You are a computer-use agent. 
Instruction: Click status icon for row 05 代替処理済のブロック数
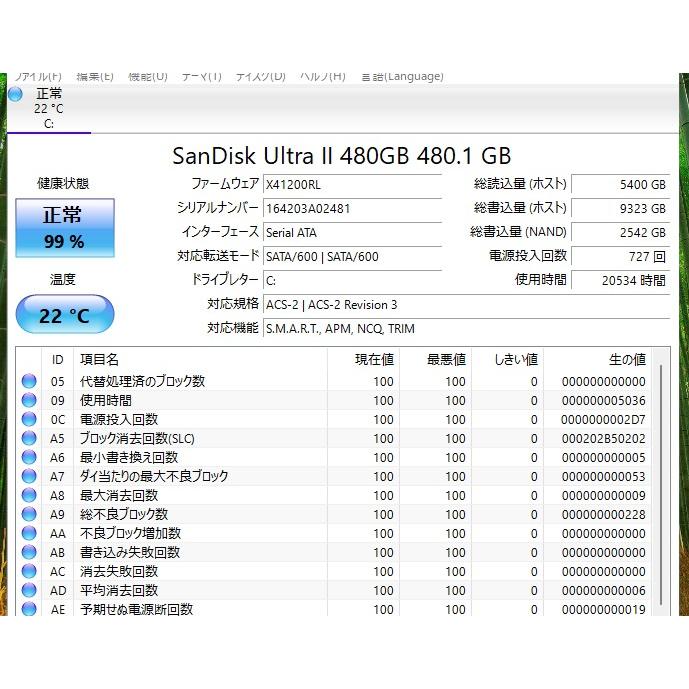tap(29, 381)
